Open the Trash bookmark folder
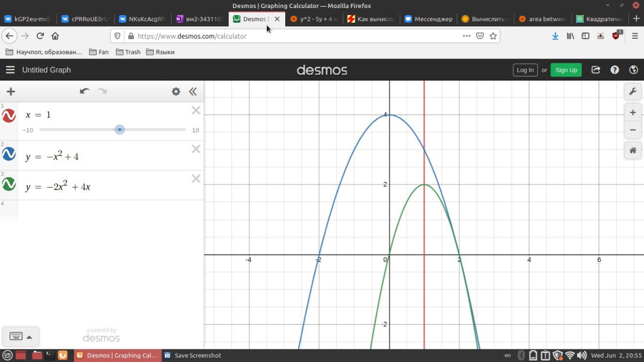The image size is (644, 362). [x=128, y=52]
